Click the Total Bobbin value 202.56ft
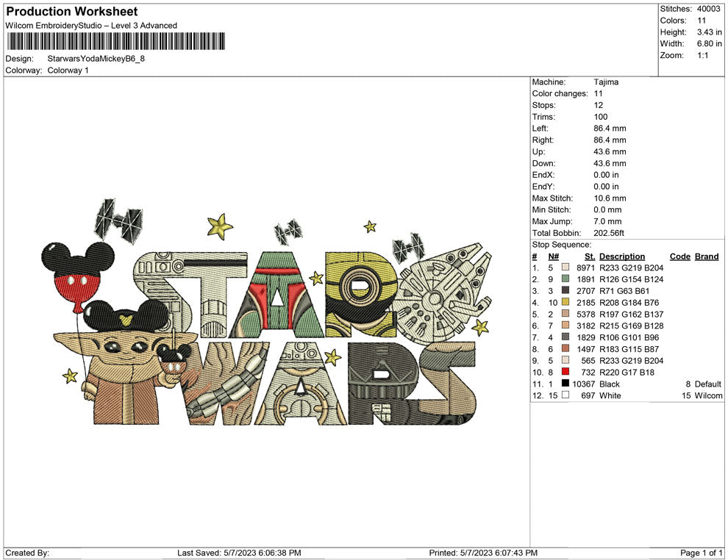This screenshot has height=560, width=728. (x=608, y=233)
